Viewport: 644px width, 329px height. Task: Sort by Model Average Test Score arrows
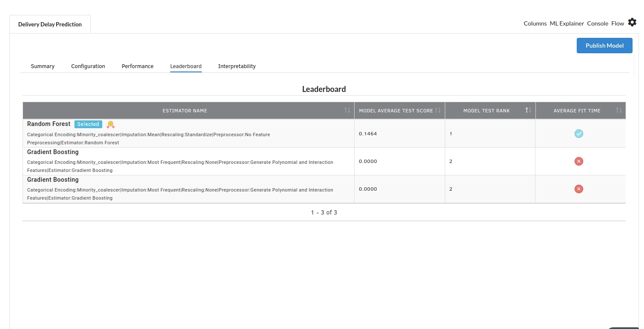coord(438,110)
